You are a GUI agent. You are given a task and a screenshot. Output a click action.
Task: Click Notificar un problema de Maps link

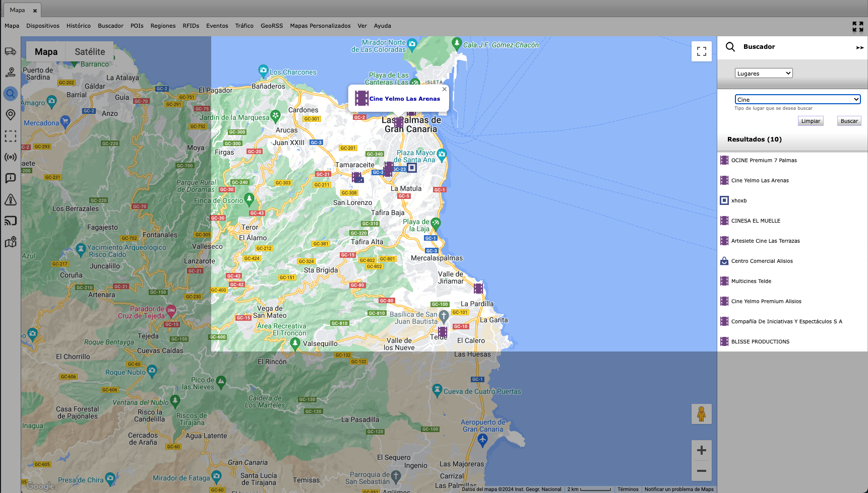679,489
